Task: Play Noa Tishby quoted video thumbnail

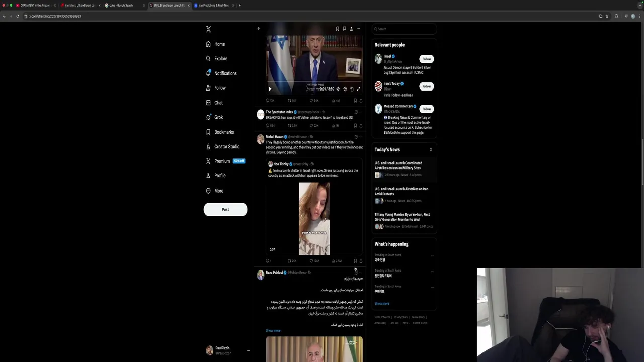Action: (x=314, y=219)
